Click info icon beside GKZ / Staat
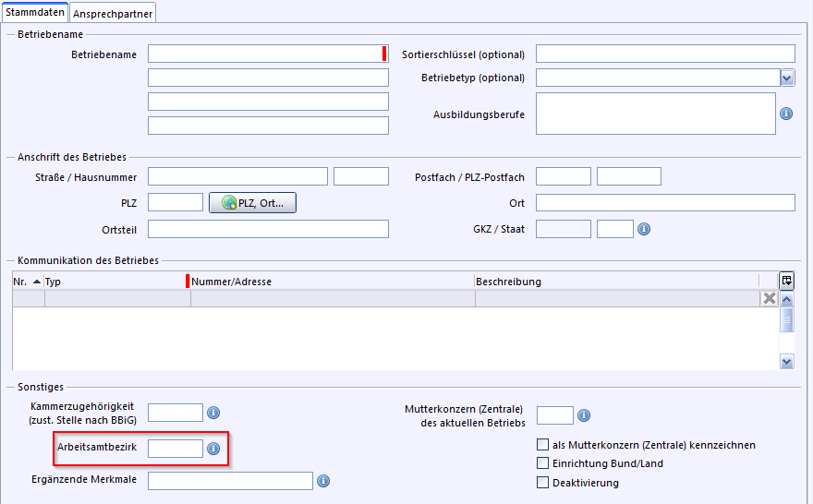This screenshot has height=504, width=813. tap(644, 228)
